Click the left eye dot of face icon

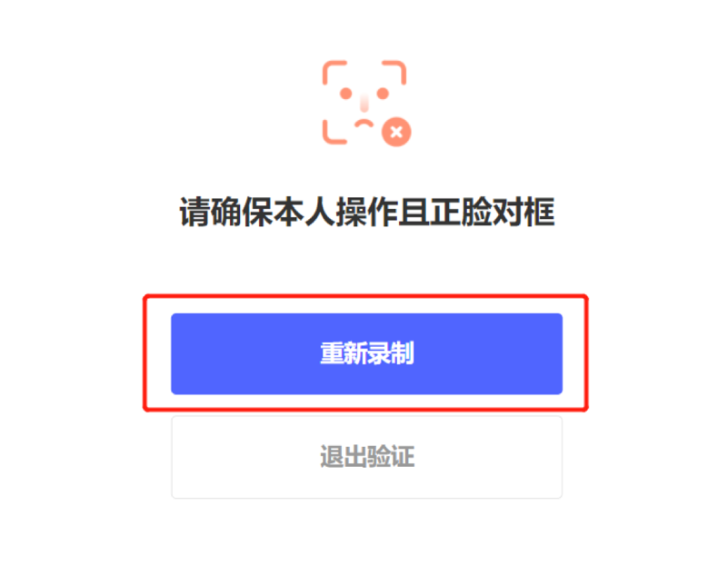(x=345, y=94)
